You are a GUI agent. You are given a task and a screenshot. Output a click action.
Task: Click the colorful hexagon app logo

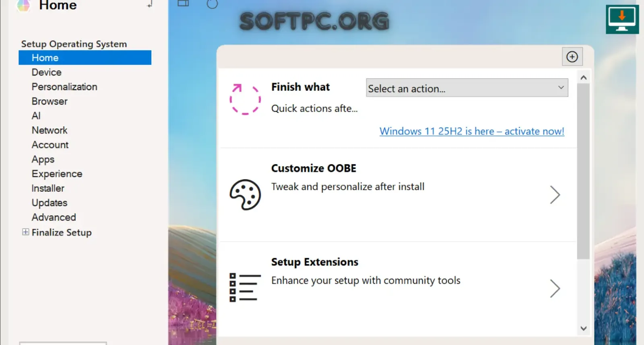[x=23, y=5]
